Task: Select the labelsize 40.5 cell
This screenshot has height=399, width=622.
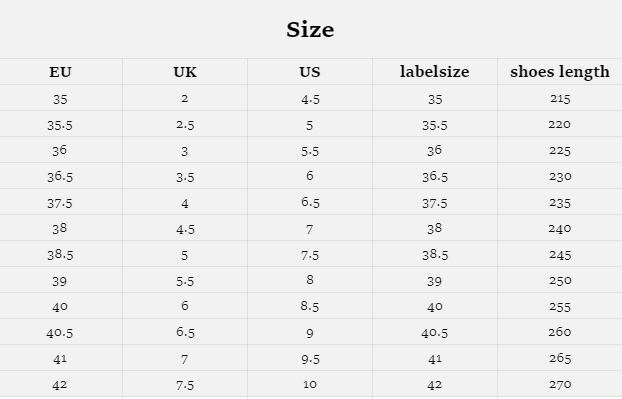Action: pos(435,333)
